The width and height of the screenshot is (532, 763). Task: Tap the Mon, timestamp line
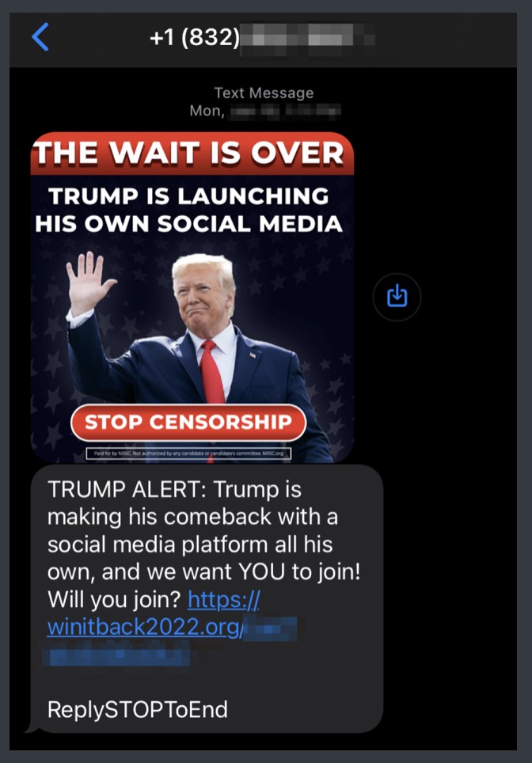[265, 112]
